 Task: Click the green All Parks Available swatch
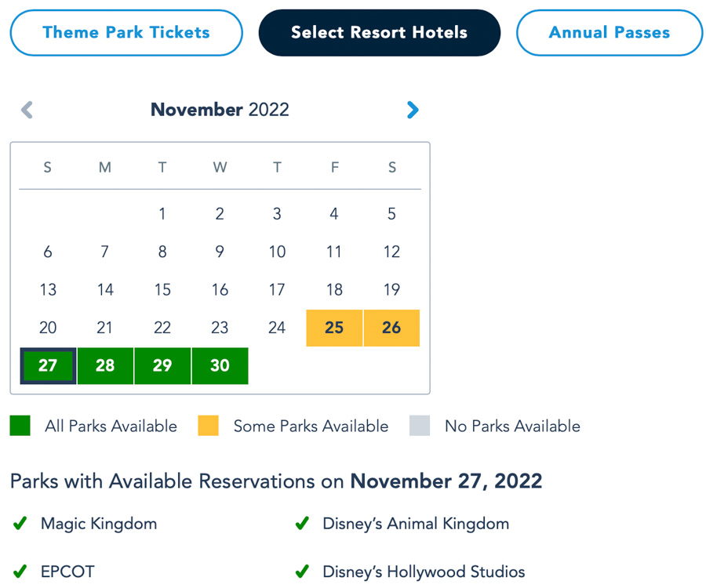tap(20, 426)
